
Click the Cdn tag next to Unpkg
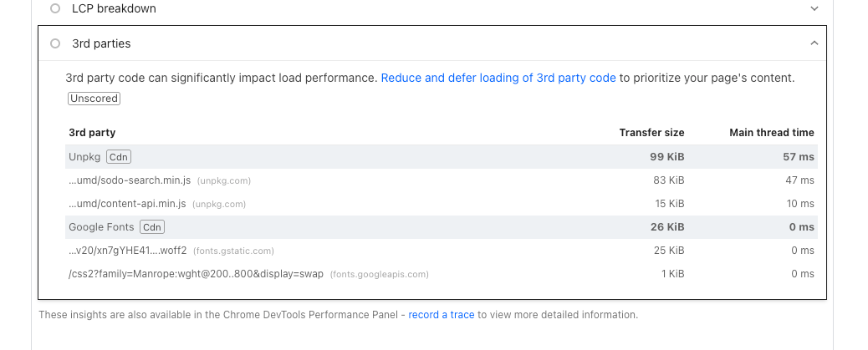[x=119, y=157]
